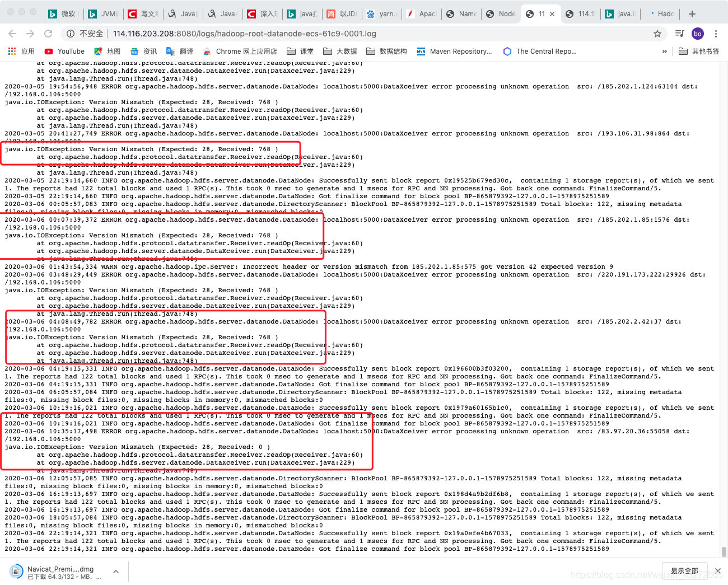Open the 'bo' profile avatar
The width and height of the screenshot is (728, 585).
point(698,34)
